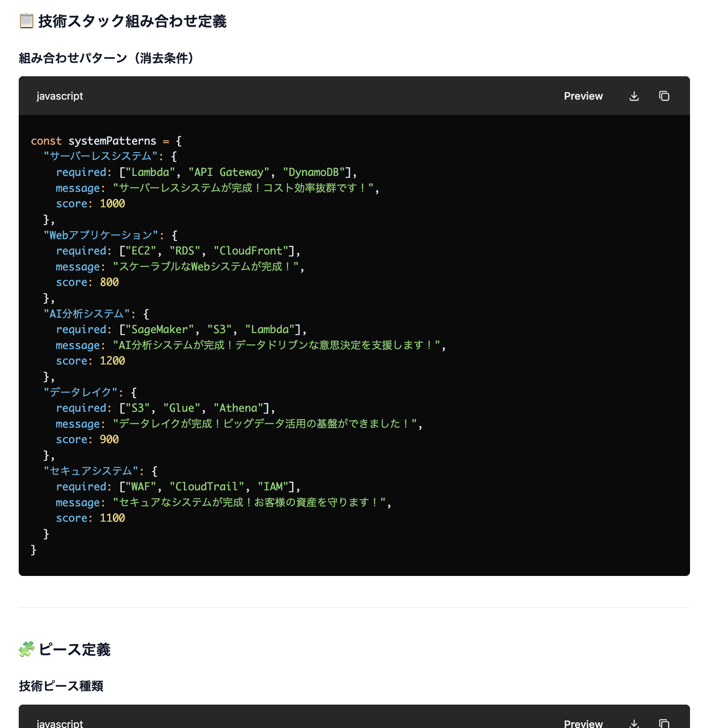
Task: Click the subheading 技術ピース種類
Action: 61,686
